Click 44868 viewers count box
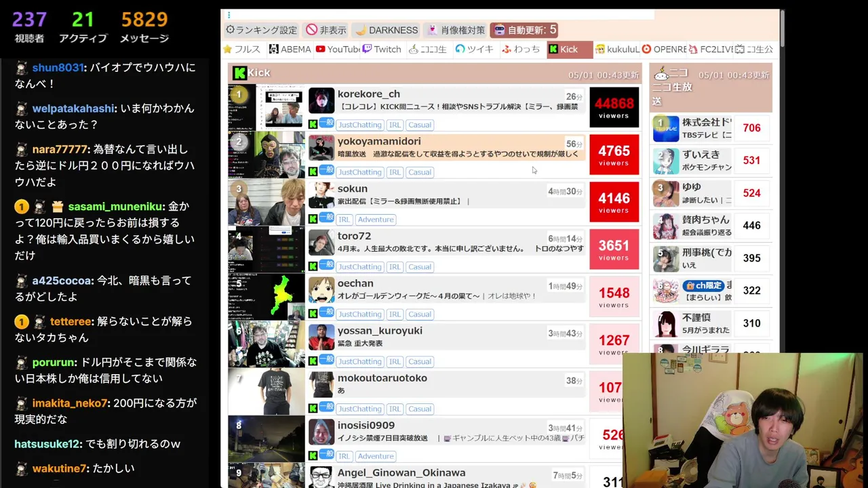 point(614,107)
